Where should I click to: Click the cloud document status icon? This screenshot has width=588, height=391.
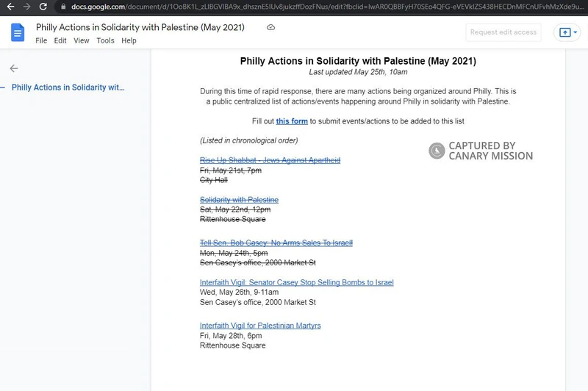click(270, 27)
